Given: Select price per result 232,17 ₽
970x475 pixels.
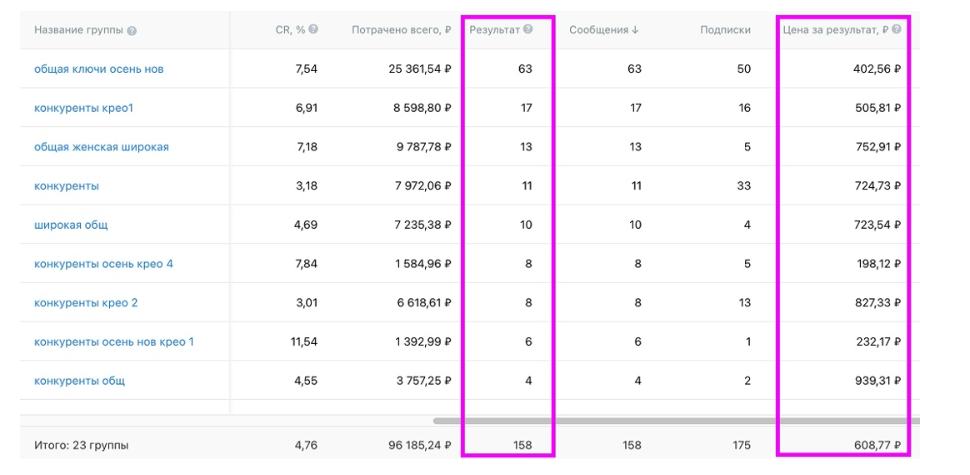Looking at the screenshot, I should click(877, 342).
